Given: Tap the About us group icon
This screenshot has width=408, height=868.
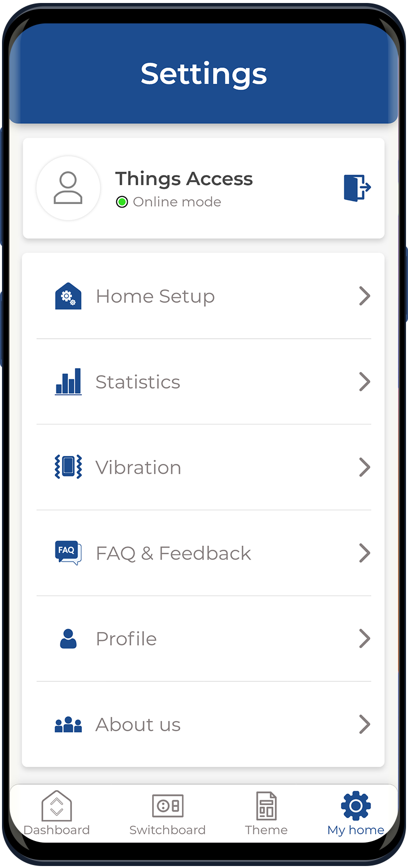Looking at the screenshot, I should point(68,724).
